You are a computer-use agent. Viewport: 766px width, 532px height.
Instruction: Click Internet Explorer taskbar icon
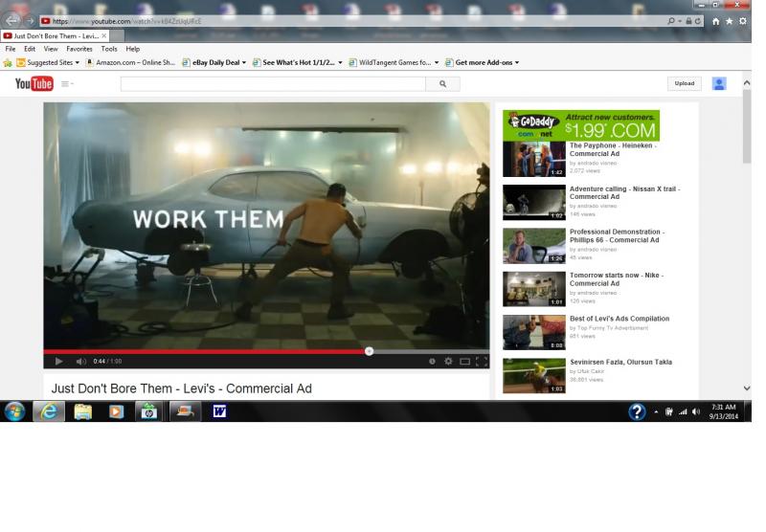(49, 411)
